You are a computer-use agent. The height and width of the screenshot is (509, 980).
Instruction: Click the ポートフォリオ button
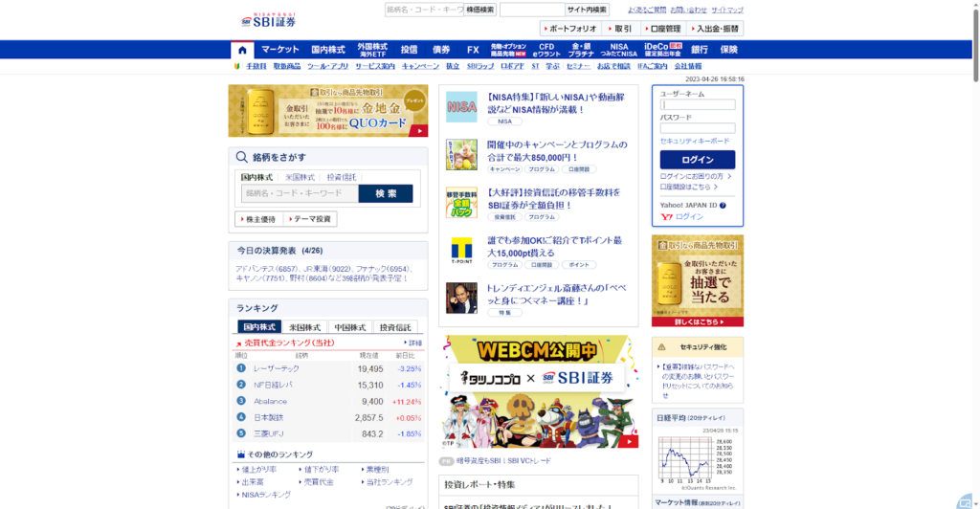(x=570, y=29)
